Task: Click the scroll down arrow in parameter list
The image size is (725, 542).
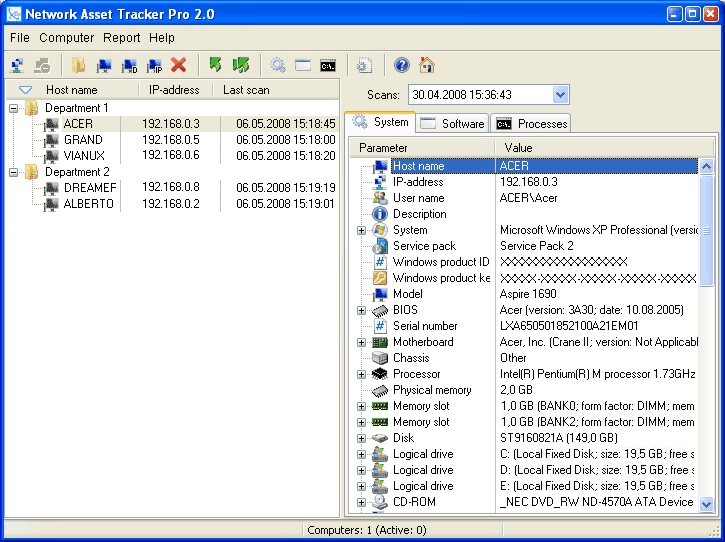Action: (706, 504)
